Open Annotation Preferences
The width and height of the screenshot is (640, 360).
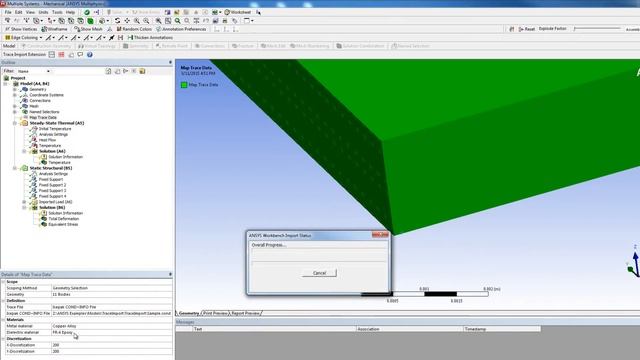(181, 29)
